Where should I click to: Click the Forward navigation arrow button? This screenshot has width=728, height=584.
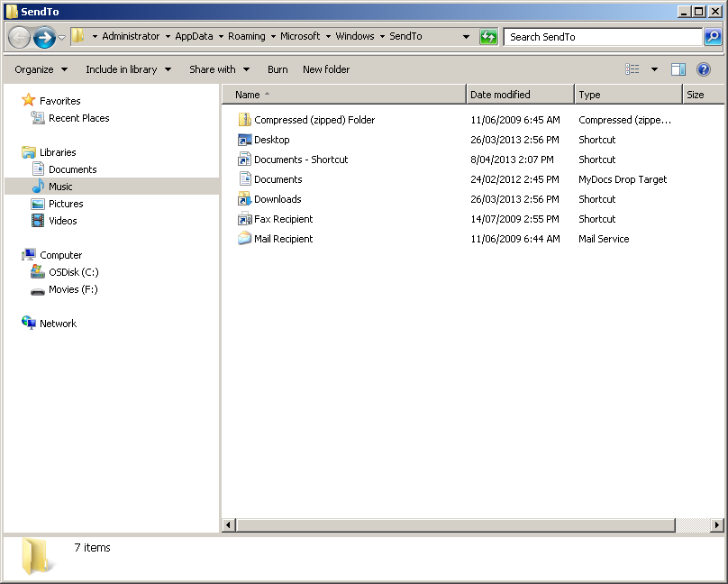(44, 37)
